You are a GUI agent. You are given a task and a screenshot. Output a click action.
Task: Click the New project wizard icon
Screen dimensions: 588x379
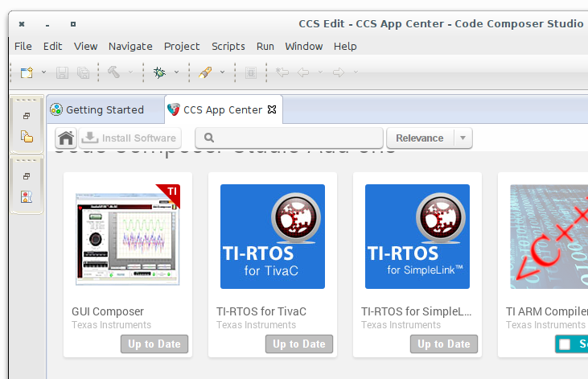(x=27, y=72)
